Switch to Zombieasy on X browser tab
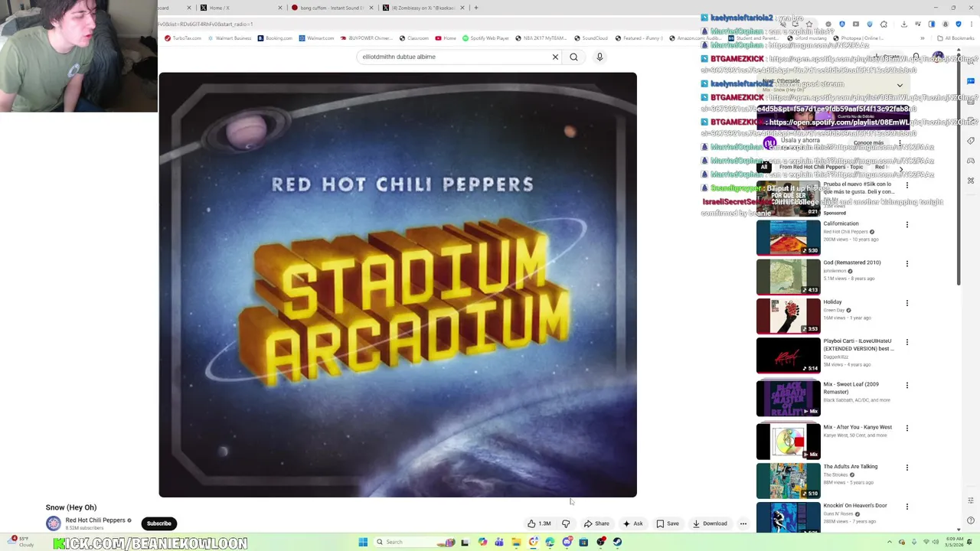 pos(423,8)
